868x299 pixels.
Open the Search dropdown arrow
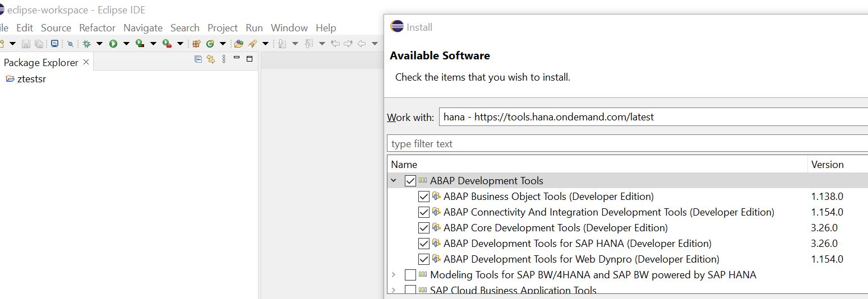[x=265, y=44]
